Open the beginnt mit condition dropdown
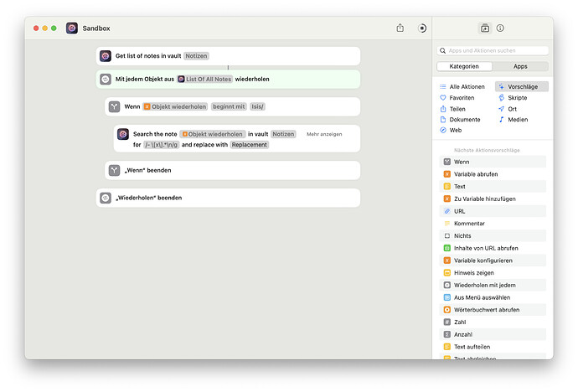The image size is (578, 392). tap(229, 107)
